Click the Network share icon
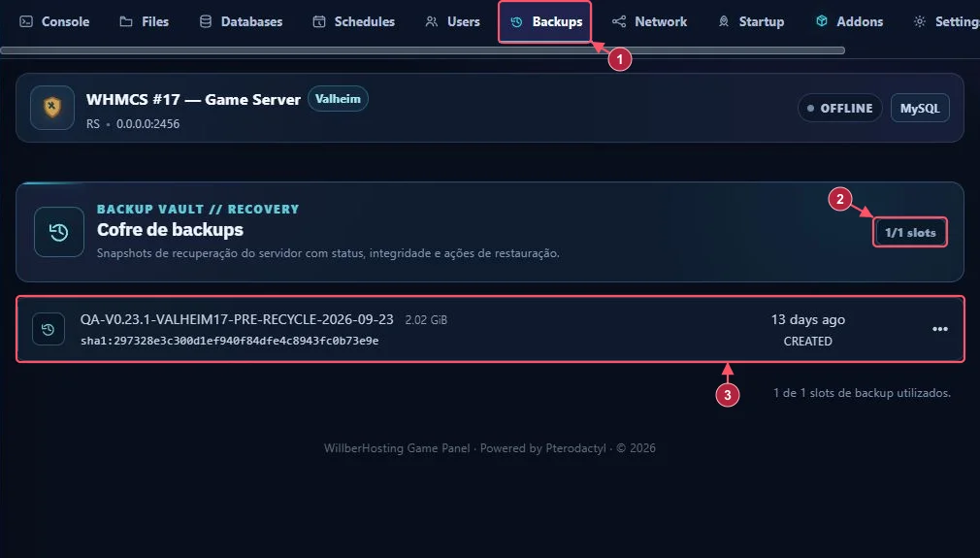Screen dimensions: 980x558 (x=619, y=22)
